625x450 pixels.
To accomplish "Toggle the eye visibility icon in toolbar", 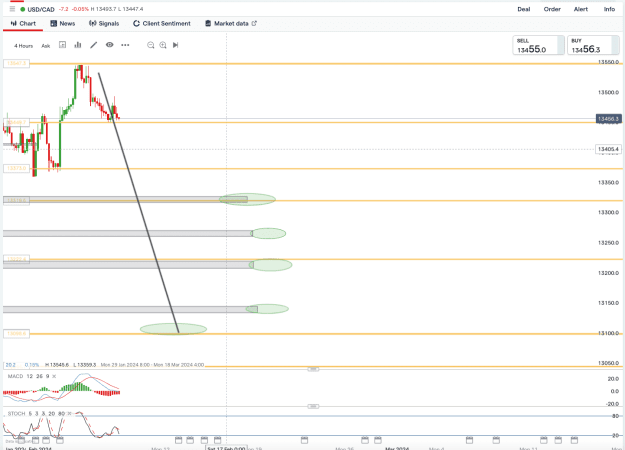I will [109, 45].
